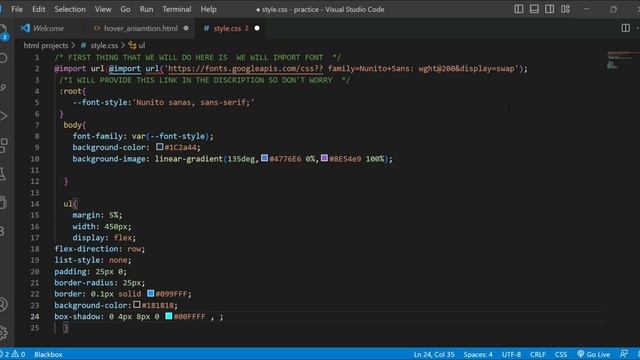This screenshot has height=360, width=640.
Task: Open the Search view in activity bar
Action: tap(3, 58)
